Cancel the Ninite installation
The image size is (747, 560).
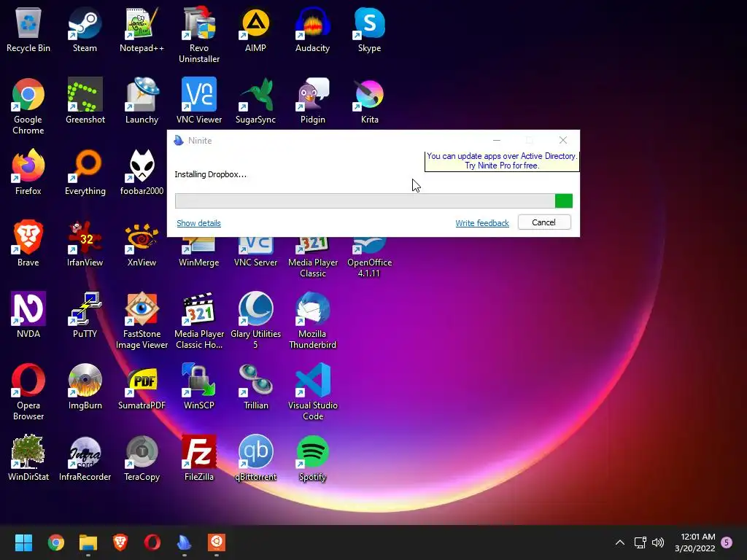pyautogui.click(x=544, y=222)
